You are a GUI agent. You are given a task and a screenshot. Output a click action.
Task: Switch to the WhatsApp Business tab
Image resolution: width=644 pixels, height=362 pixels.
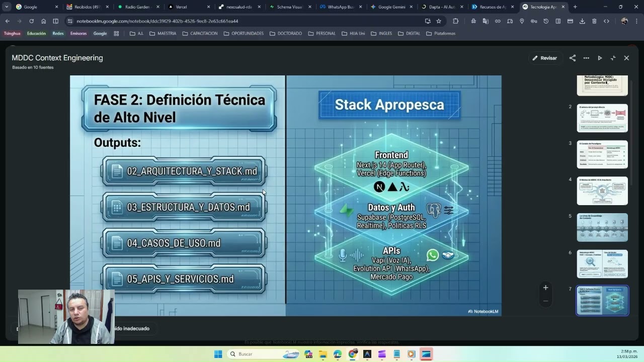pos(340,7)
